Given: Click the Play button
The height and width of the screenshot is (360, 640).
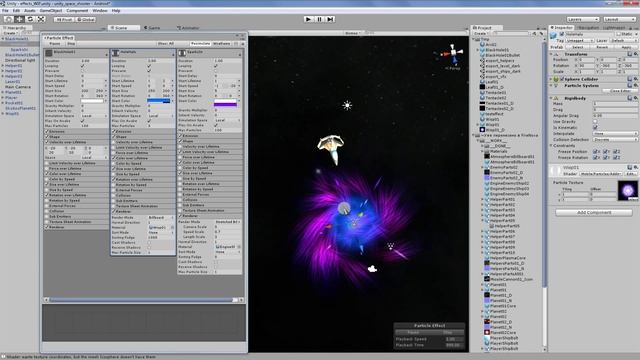Looking at the screenshot, I should click(309, 19).
